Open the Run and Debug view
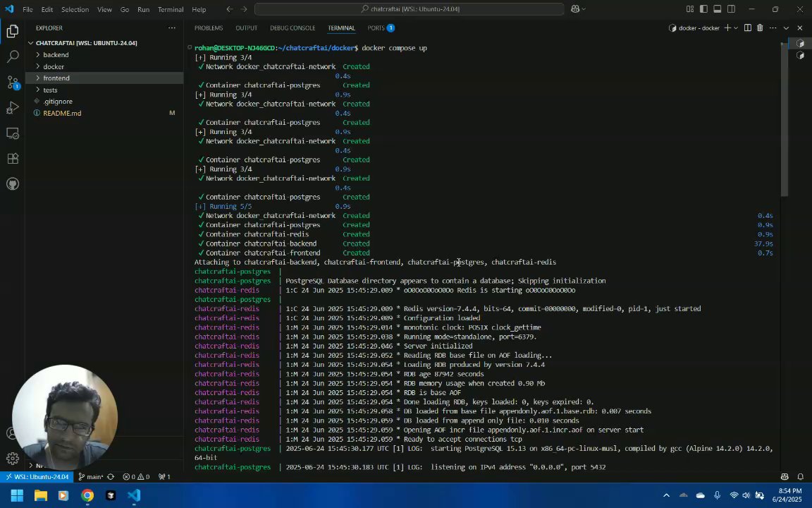This screenshot has height=508, width=812. pyautogui.click(x=13, y=107)
